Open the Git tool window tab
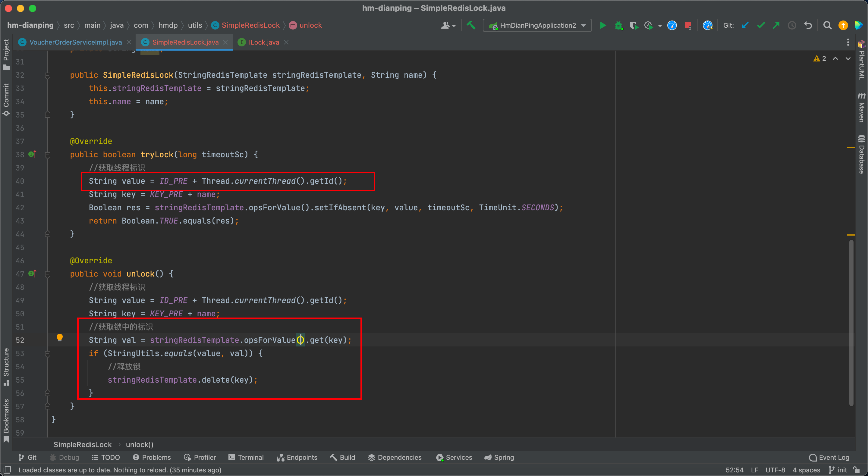 [x=28, y=457]
